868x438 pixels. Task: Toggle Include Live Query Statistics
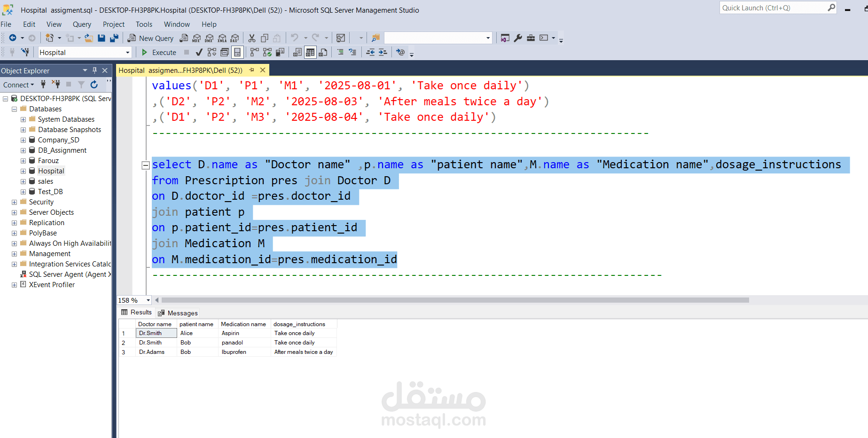(x=267, y=52)
